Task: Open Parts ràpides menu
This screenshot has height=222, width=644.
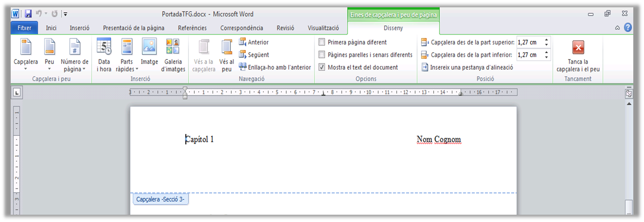Action: (127, 55)
